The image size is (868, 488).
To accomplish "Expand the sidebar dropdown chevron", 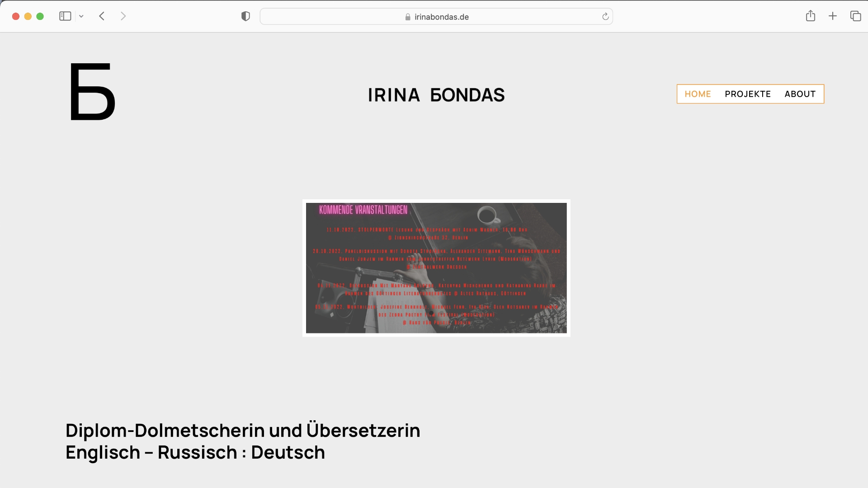I will (x=81, y=16).
